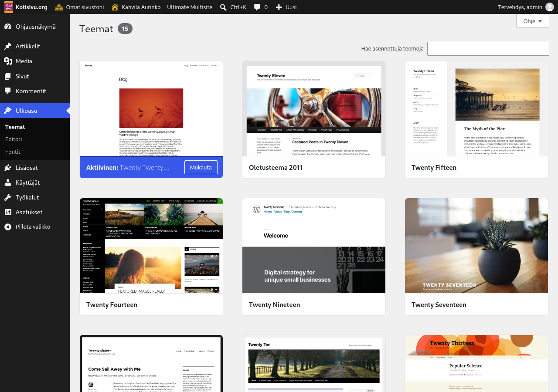Viewport: 558px width, 392px height.
Task: Click the Ulkoasu paintbrush icon
Action: pyautogui.click(x=8, y=111)
